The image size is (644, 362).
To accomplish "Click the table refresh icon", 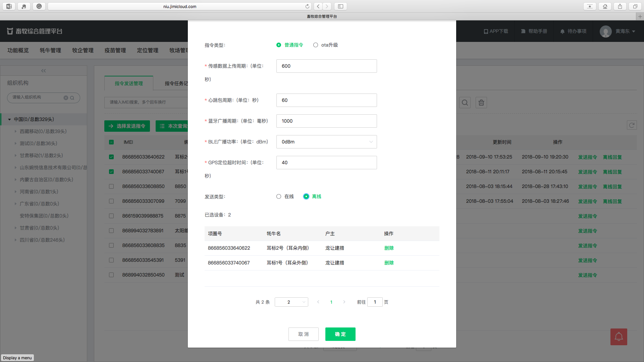I will [632, 125].
